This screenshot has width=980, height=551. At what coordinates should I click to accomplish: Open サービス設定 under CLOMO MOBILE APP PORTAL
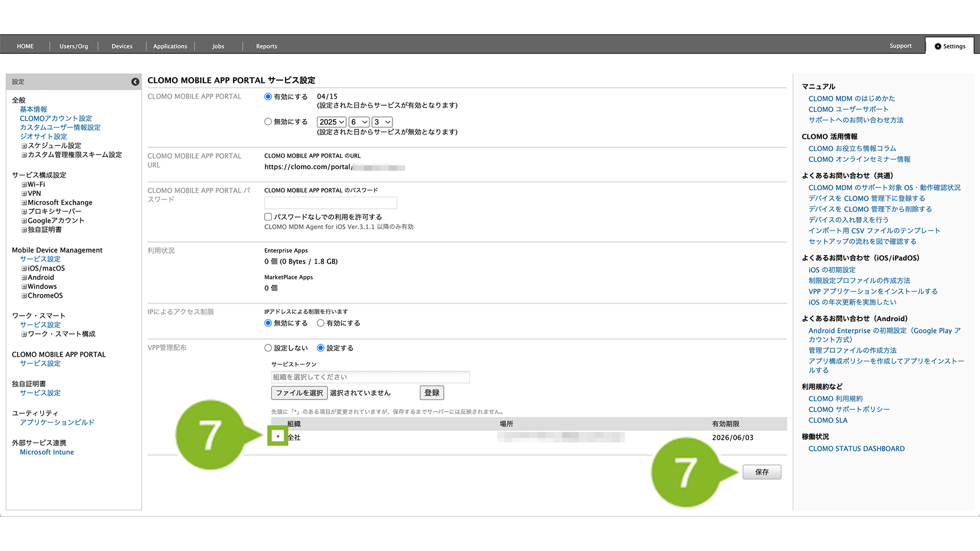point(40,364)
